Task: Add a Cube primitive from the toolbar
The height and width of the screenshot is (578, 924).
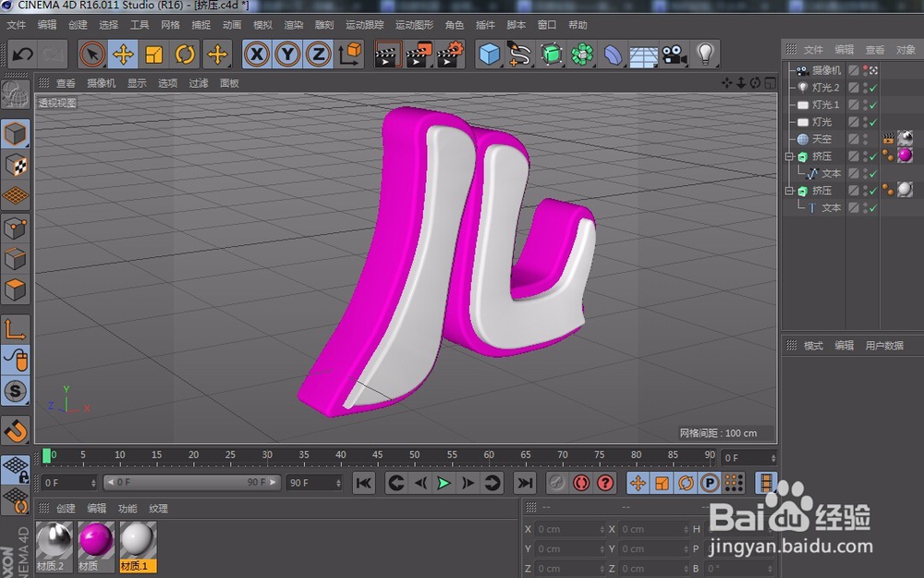Action: point(487,55)
